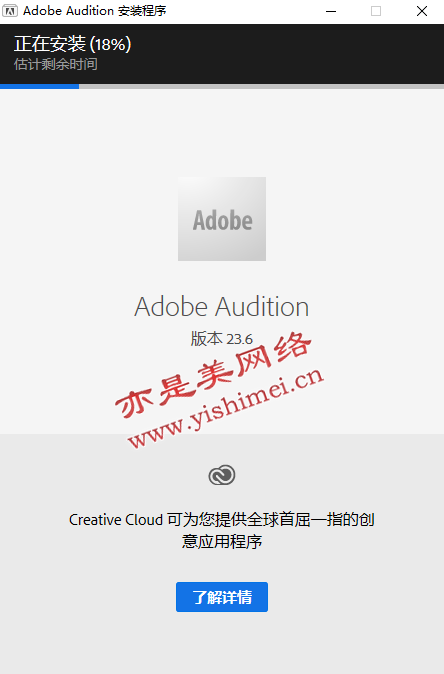Viewport: 444px width, 674px height.
Task: Click the Adobe Audition product name text
Action: (222, 307)
